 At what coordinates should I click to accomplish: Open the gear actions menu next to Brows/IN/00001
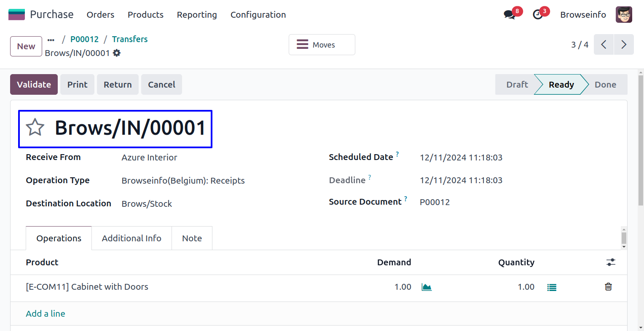117,53
